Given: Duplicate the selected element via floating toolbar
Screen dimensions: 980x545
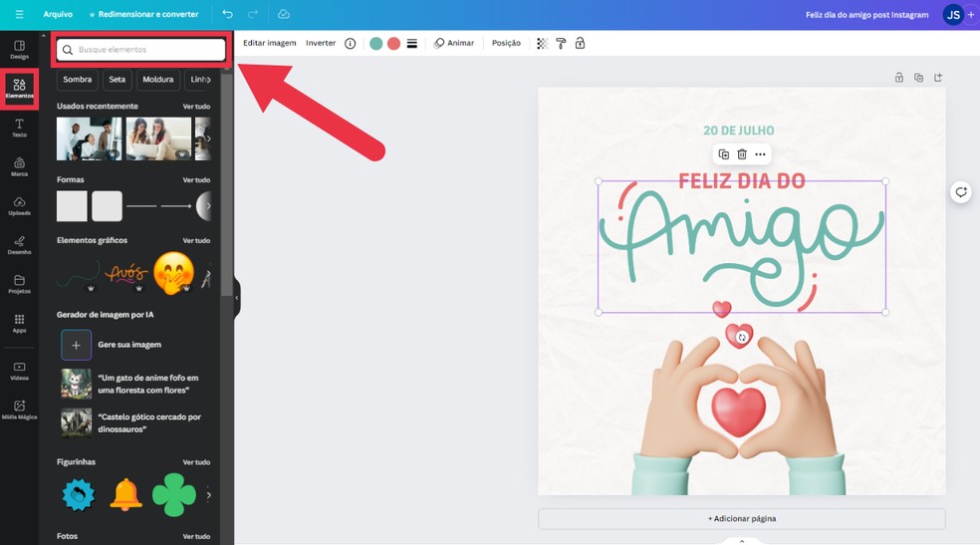Looking at the screenshot, I should tap(724, 154).
